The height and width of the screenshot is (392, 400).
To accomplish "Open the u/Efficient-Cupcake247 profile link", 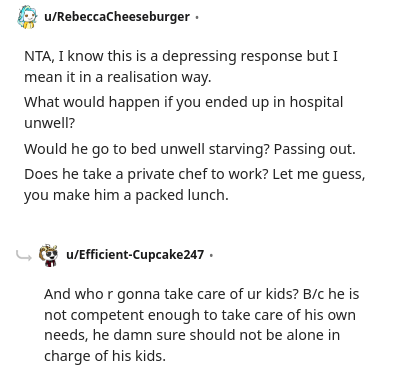I will 135,255.
